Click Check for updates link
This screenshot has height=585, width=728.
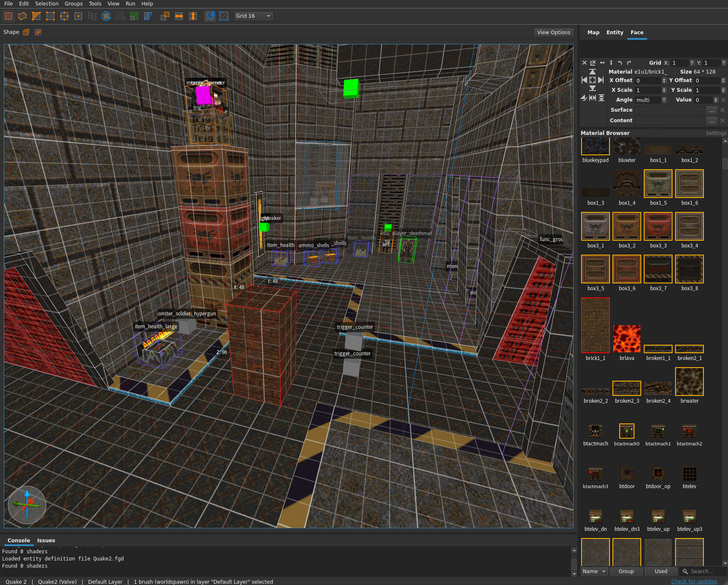(x=694, y=582)
